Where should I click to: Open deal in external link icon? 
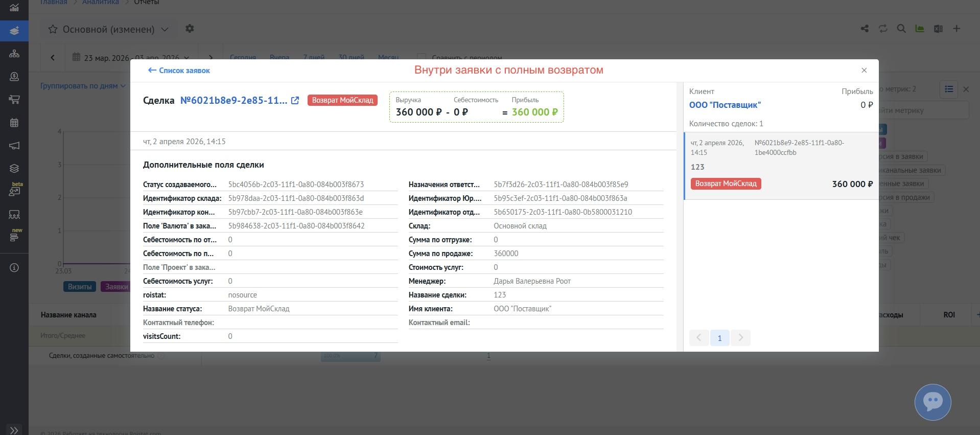pyautogui.click(x=295, y=101)
